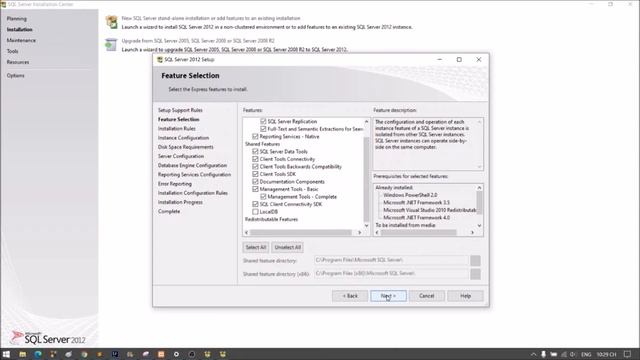
Task: Uncheck Management Tools - Basic
Action: coord(255,189)
